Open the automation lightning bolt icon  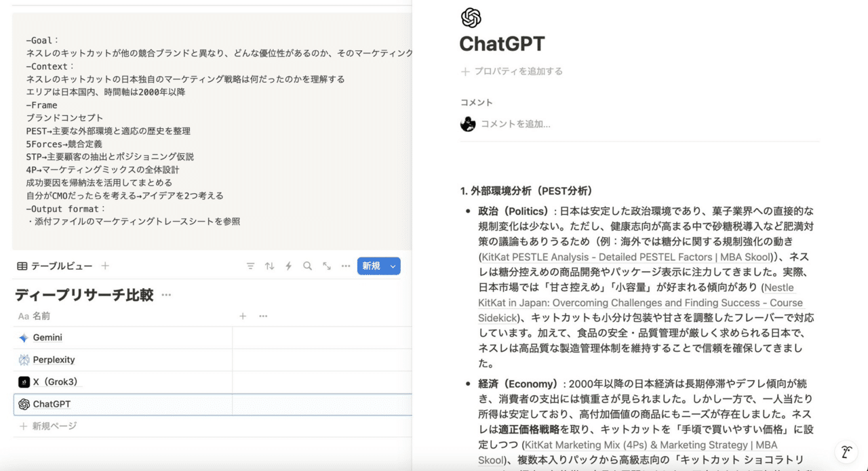point(288,266)
